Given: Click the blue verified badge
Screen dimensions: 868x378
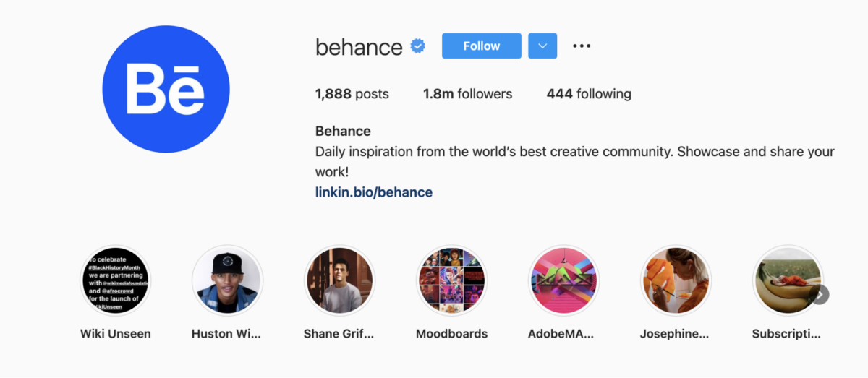Looking at the screenshot, I should click(418, 46).
